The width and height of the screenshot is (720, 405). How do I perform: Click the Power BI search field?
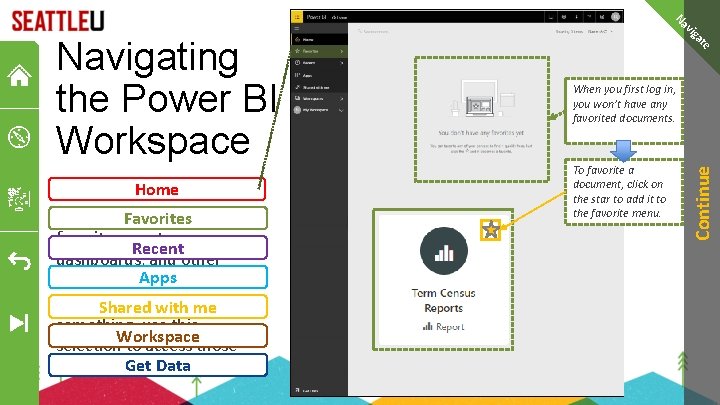[374, 32]
